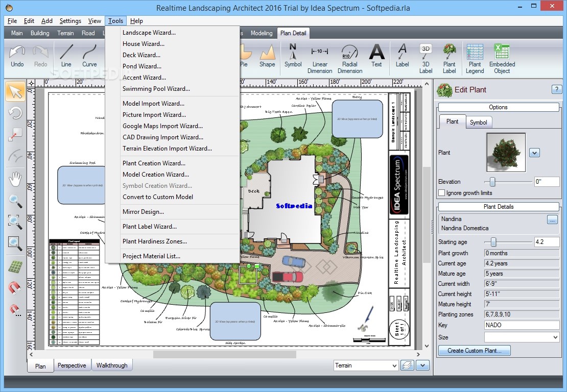Select the 3D Label tool
This screenshot has height=392, width=567.
pos(426,59)
